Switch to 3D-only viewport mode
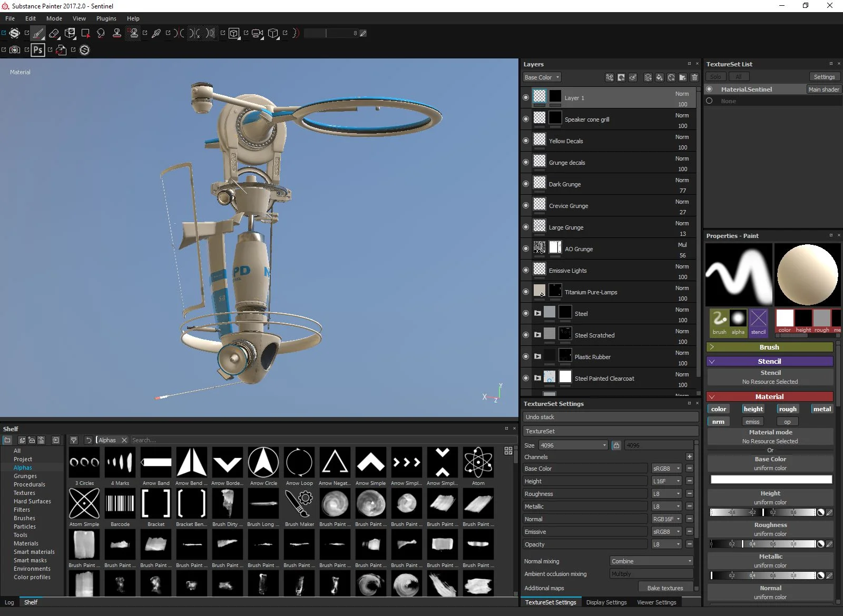843x616 pixels. click(x=234, y=33)
